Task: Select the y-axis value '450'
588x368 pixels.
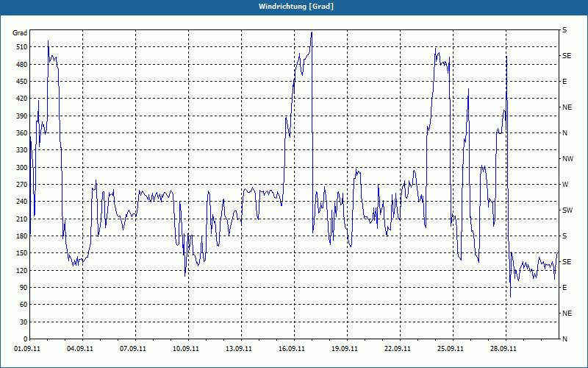Action: tap(22, 82)
